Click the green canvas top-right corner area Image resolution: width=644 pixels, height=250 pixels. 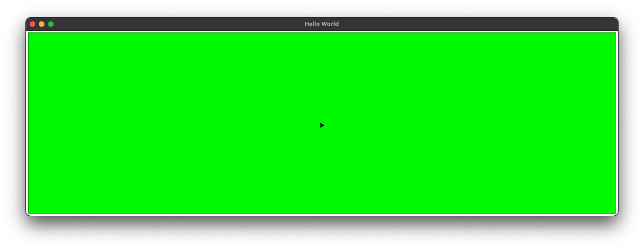click(x=610, y=39)
